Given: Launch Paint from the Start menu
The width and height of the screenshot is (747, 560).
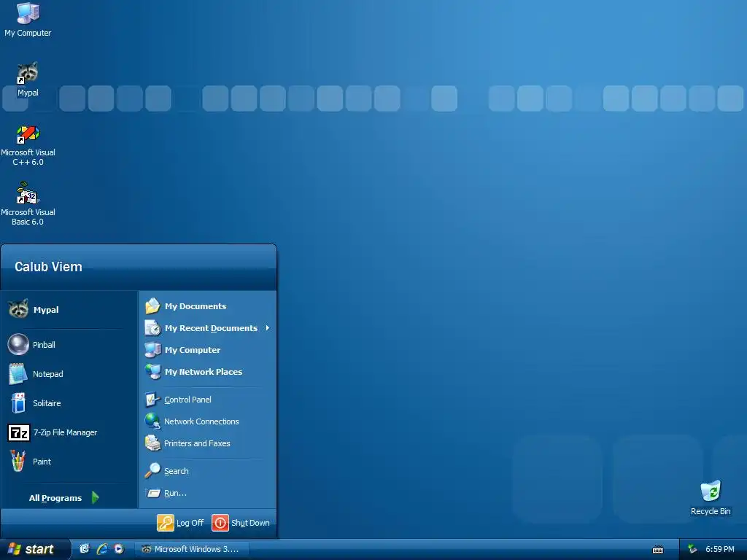Looking at the screenshot, I should (x=69, y=462).
